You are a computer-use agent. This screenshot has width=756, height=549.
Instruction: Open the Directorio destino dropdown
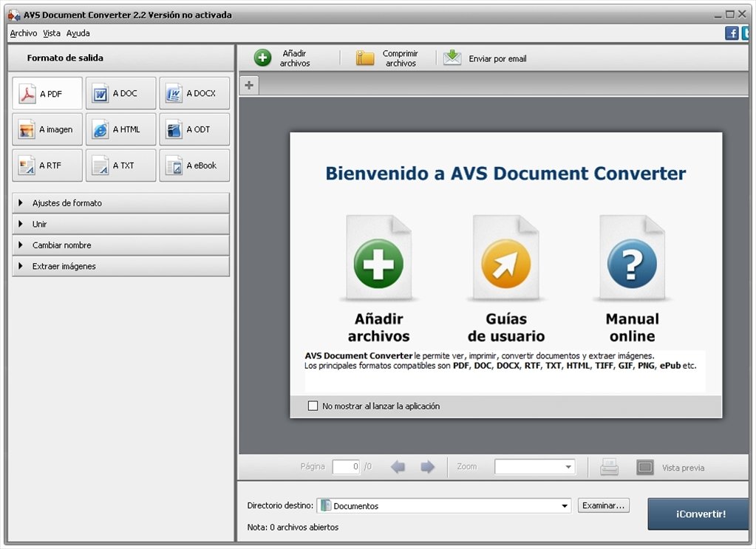pos(443,505)
